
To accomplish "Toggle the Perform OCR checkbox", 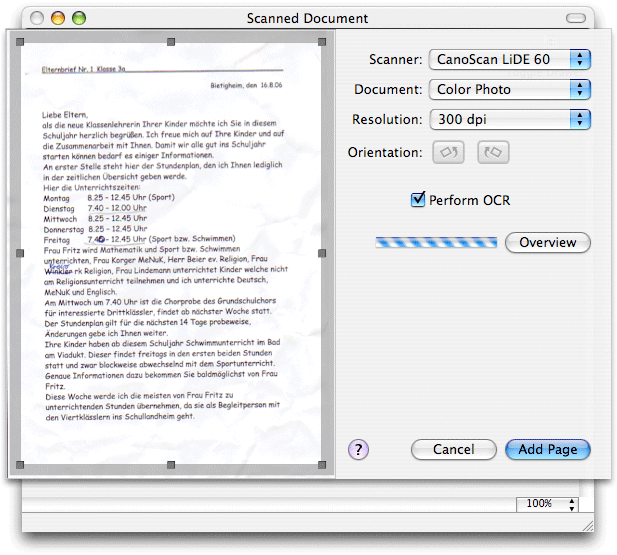I will pyautogui.click(x=418, y=200).
